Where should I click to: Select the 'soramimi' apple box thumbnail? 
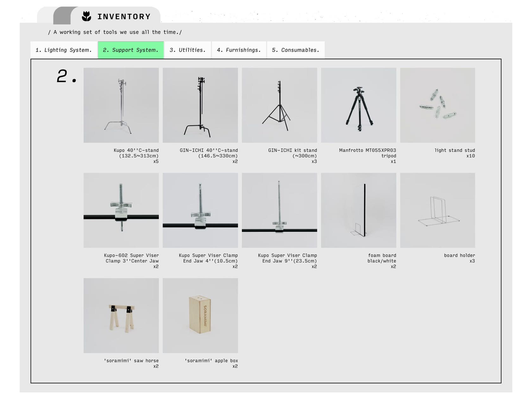tap(200, 315)
